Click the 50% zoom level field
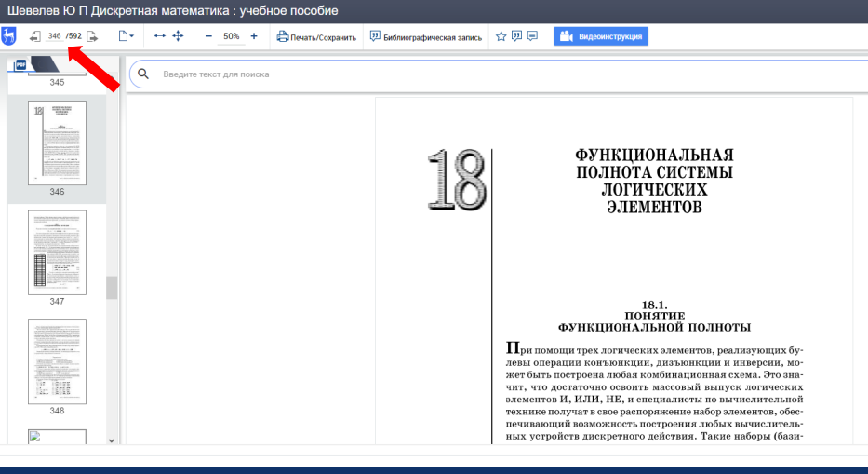This screenshot has width=868, height=474. [232, 36]
